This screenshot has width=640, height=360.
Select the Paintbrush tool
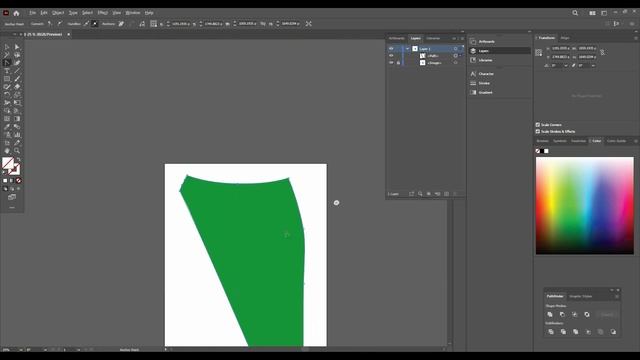pyautogui.click(x=17, y=79)
